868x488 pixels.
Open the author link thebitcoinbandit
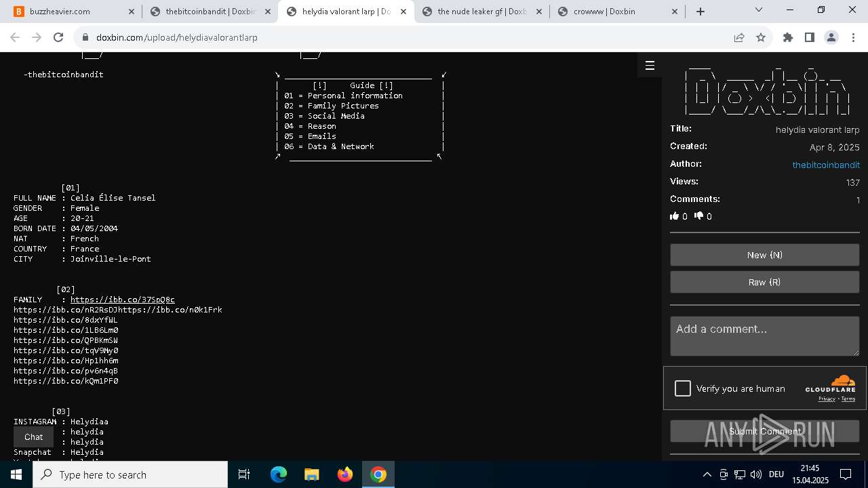(826, 165)
